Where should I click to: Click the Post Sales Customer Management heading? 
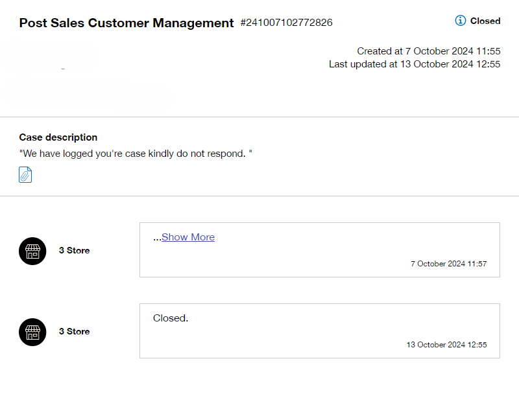[x=127, y=23]
